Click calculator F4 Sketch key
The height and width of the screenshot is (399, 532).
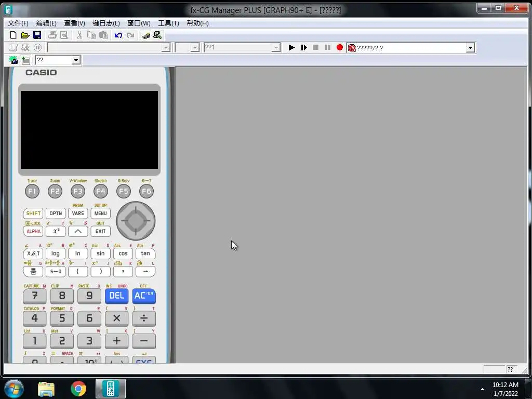tap(101, 191)
